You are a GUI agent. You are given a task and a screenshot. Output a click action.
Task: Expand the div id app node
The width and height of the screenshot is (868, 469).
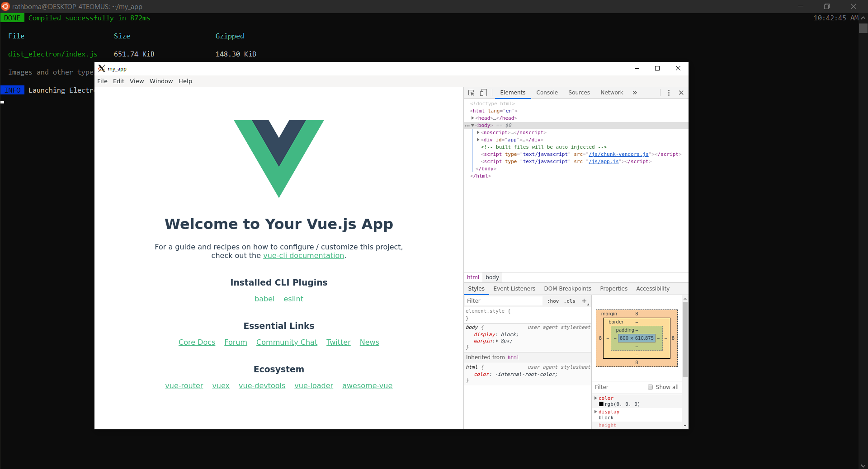coord(478,140)
